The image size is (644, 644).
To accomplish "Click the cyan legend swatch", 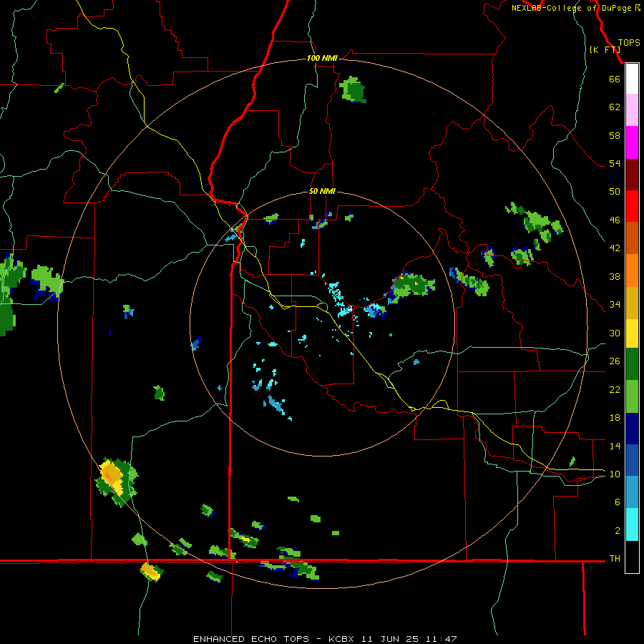I will click(632, 525).
